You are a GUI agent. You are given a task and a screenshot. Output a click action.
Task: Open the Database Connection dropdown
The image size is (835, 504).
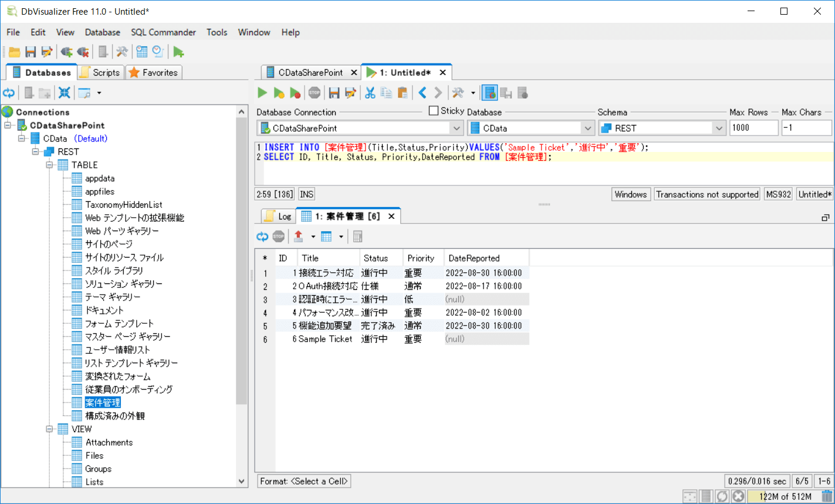coord(457,128)
